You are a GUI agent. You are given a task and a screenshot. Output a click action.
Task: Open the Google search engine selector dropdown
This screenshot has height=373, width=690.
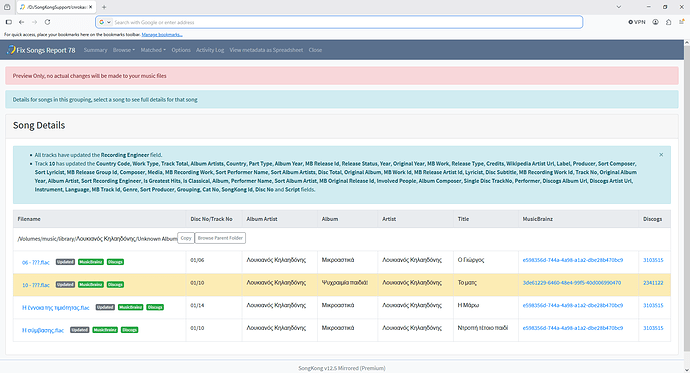[x=105, y=22]
